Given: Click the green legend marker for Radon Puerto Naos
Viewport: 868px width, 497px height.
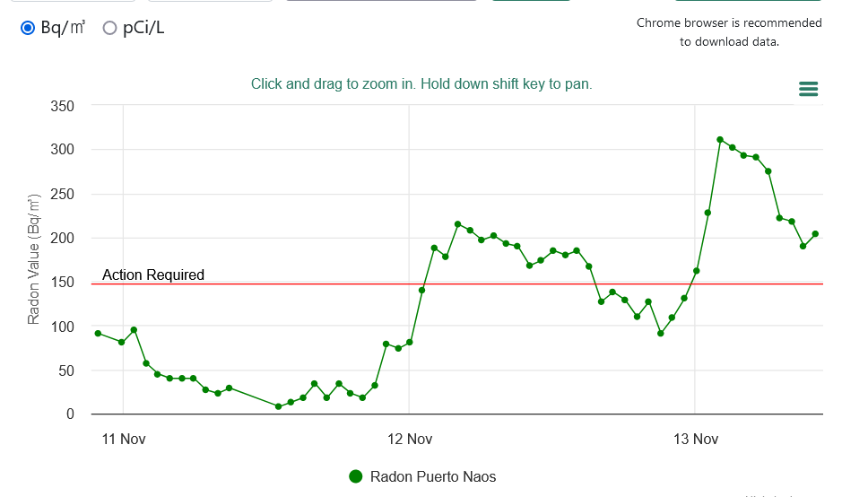Looking at the screenshot, I should (x=356, y=476).
